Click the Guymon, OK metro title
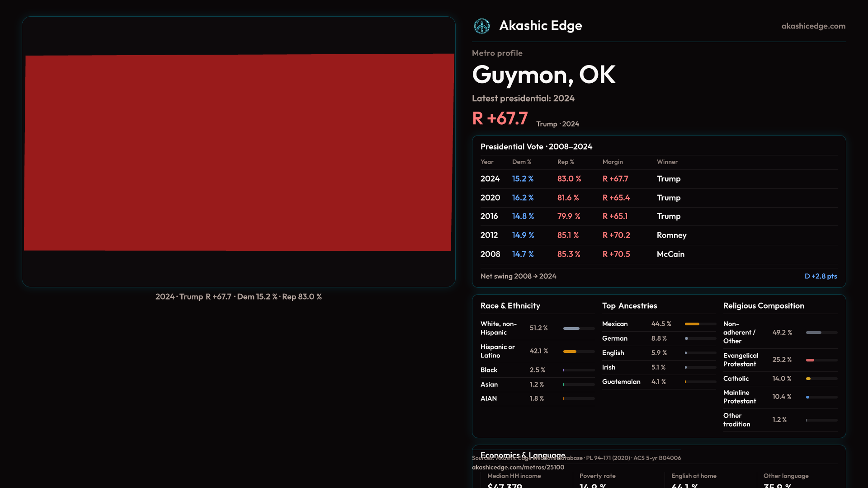The image size is (868, 488). (543, 75)
